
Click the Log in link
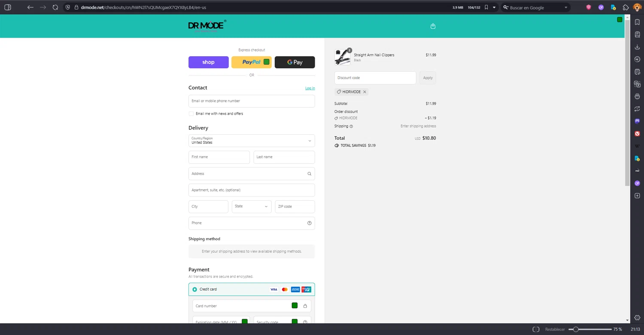[310, 88]
